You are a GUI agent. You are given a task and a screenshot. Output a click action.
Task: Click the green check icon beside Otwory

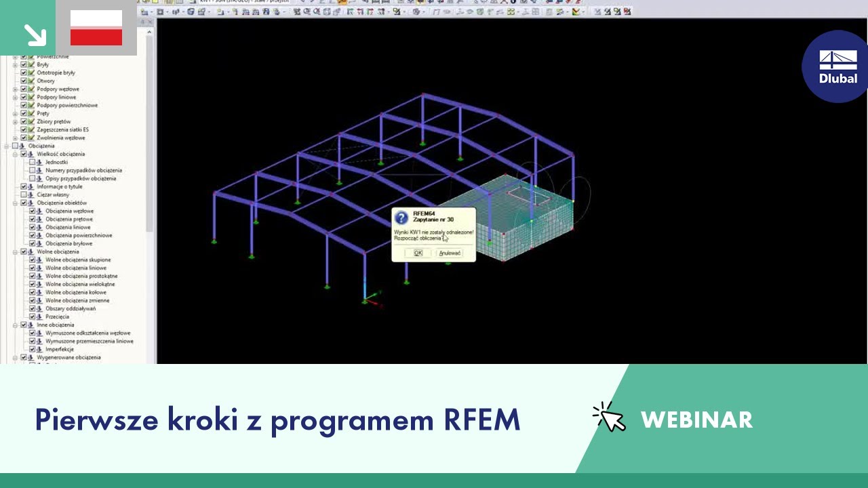[x=31, y=81]
